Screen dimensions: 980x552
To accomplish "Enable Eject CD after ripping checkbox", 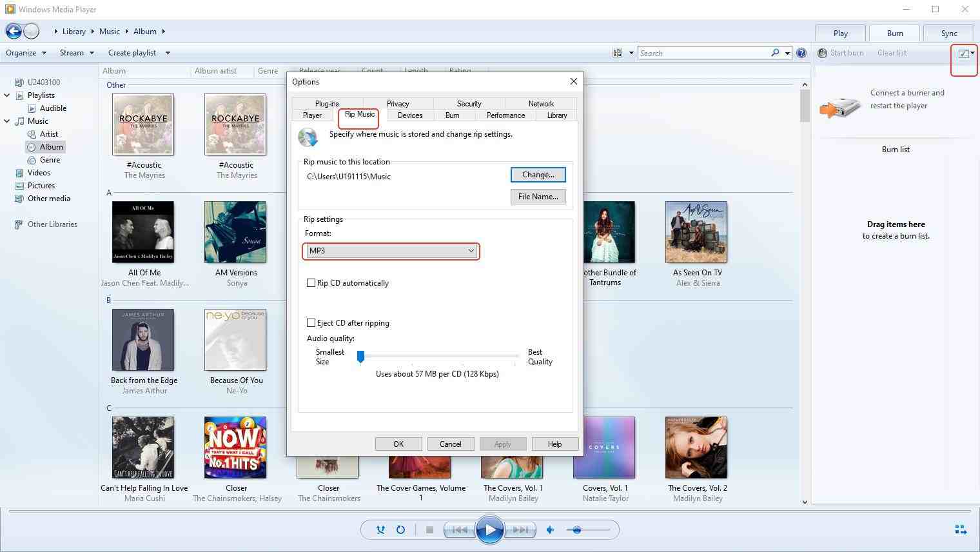I will tap(311, 323).
